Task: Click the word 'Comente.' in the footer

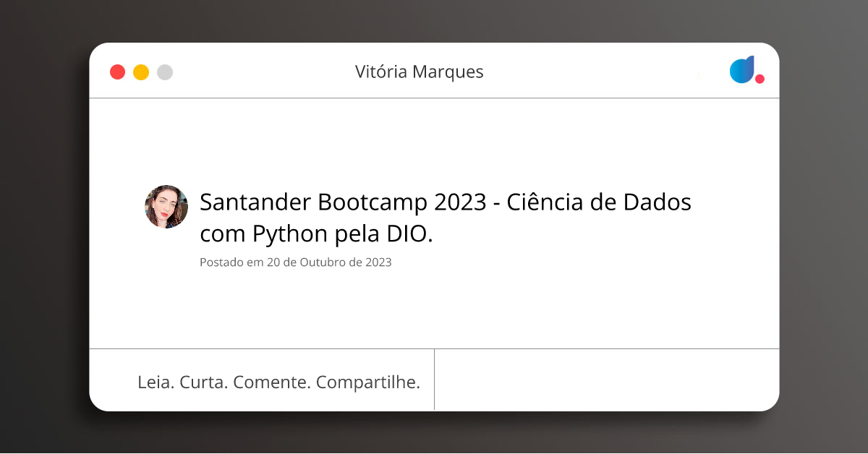Action: click(272, 382)
